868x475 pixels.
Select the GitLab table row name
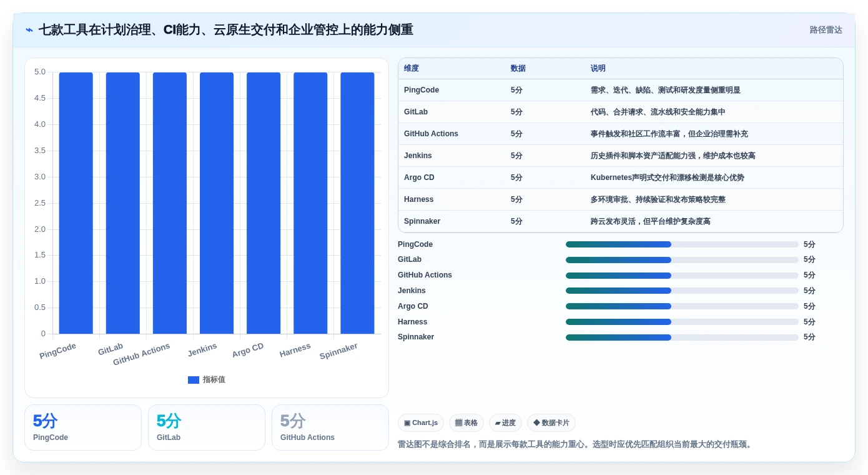click(x=416, y=112)
